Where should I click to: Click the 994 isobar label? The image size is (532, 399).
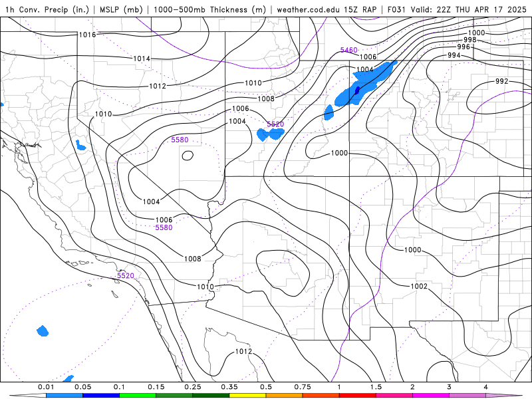coord(454,55)
